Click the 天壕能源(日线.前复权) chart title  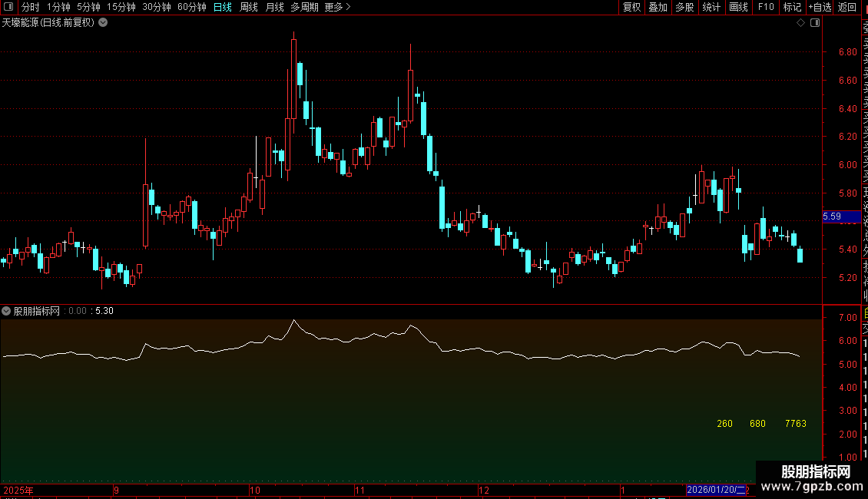click(48, 23)
